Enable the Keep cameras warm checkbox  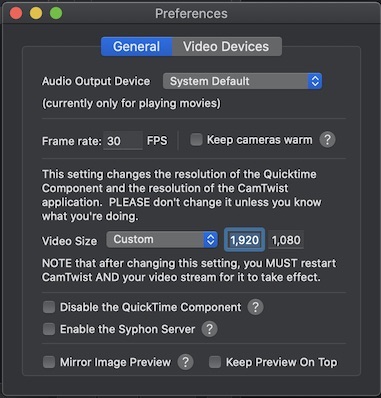click(x=196, y=140)
